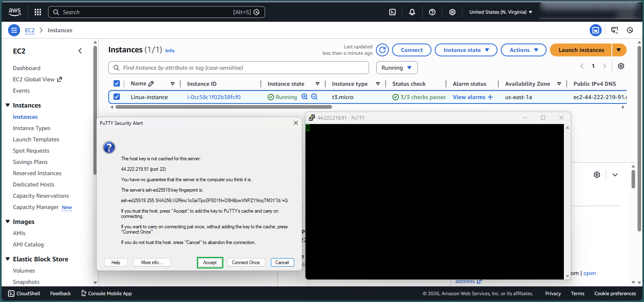Open the hexagon settings icon in breadcrumb bar
The width and height of the screenshot is (644, 302).
[630, 30]
